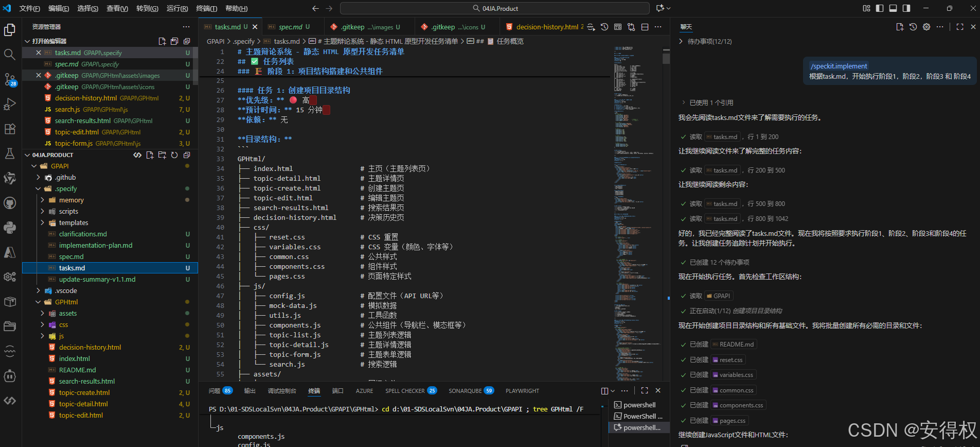Collapse all folders in 04JA.PRODUCT explorer
980x447 pixels.
[187, 155]
